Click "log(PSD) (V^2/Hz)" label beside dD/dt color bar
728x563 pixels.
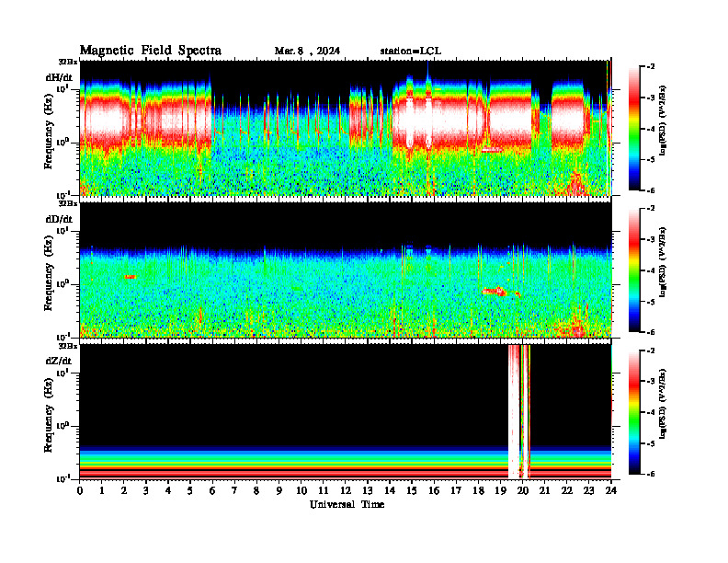(663, 262)
